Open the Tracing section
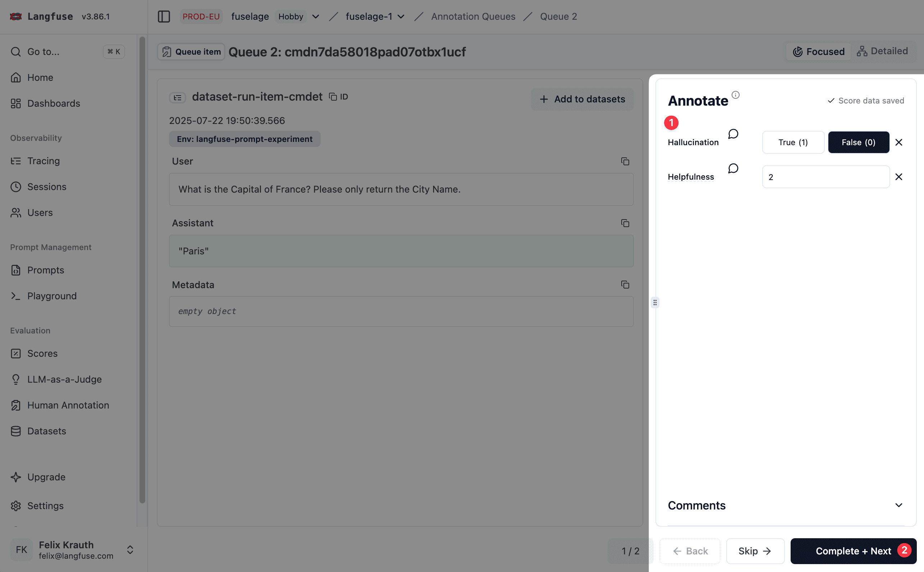Image resolution: width=924 pixels, height=572 pixels. tap(43, 161)
